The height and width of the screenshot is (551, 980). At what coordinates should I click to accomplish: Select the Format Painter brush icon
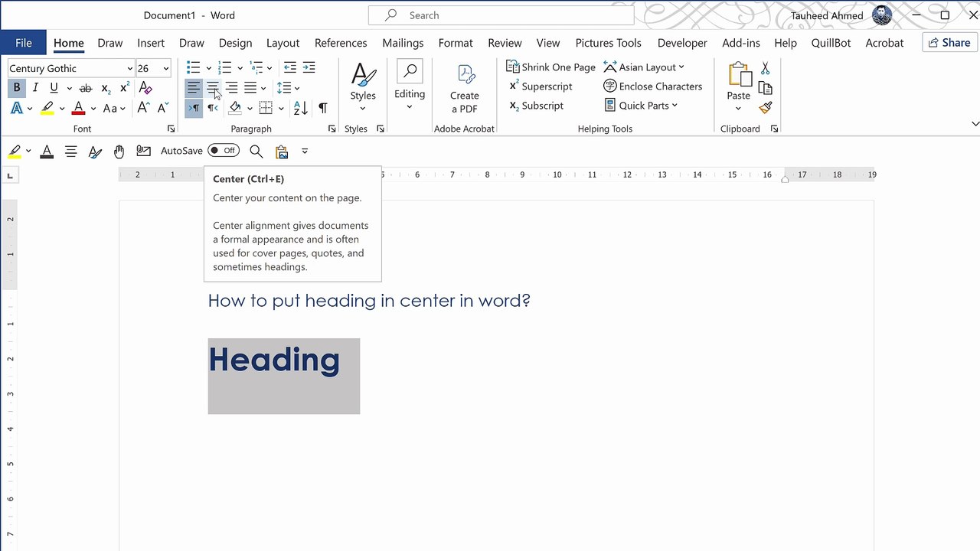[x=766, y=108]
